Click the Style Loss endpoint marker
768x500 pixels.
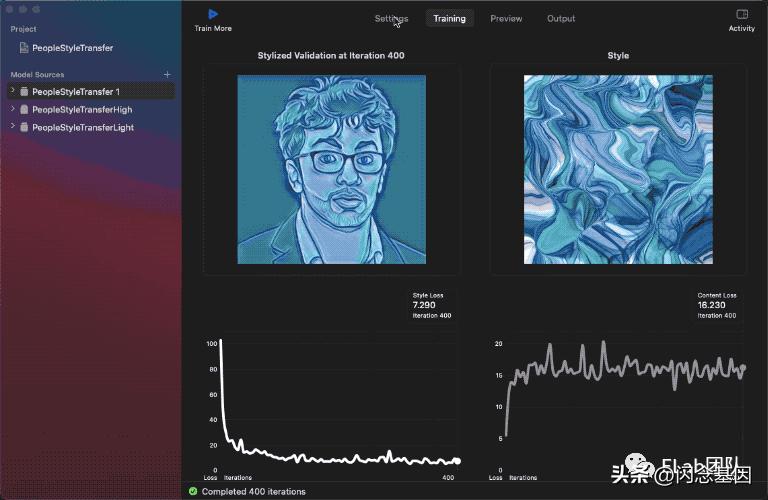[457, 460]
